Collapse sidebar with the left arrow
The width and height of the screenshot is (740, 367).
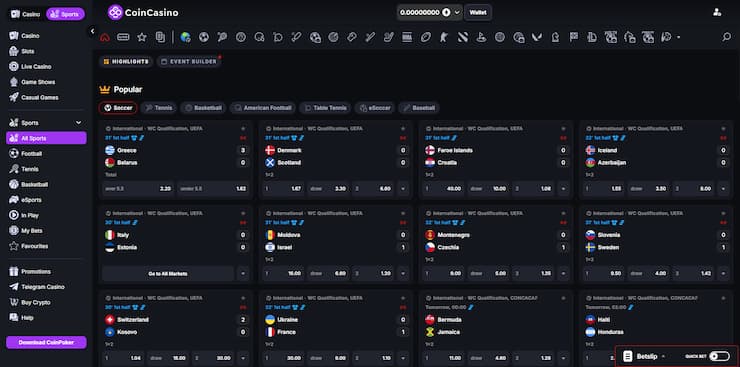pos(92,31)
